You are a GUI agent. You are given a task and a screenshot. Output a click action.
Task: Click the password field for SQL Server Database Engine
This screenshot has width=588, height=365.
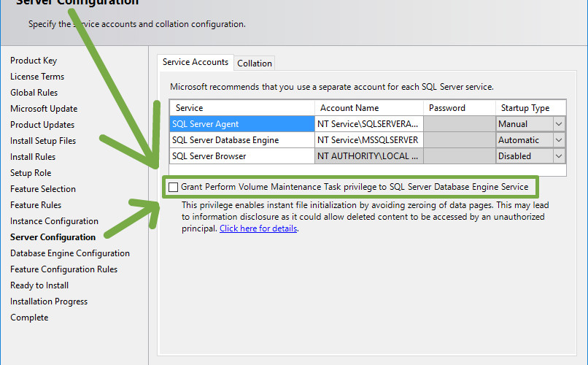[x=460, y=140]
